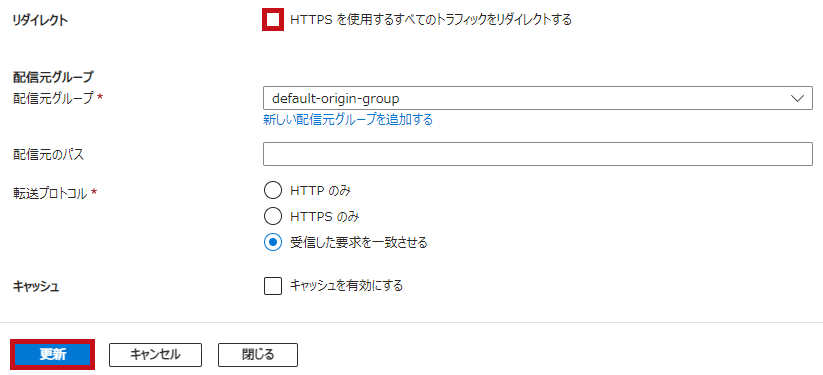823x375 pixels.
Task: Enable the HTTPS redirect checkbox
Action: point(273,20)
